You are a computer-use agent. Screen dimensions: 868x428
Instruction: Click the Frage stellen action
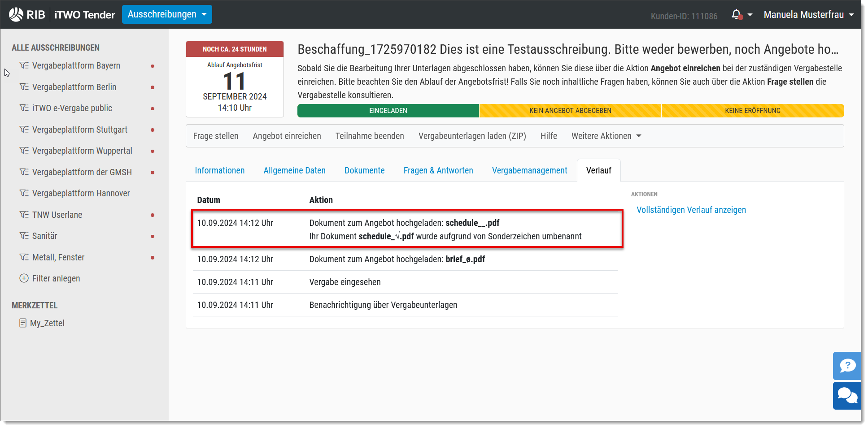coord(216,136)
